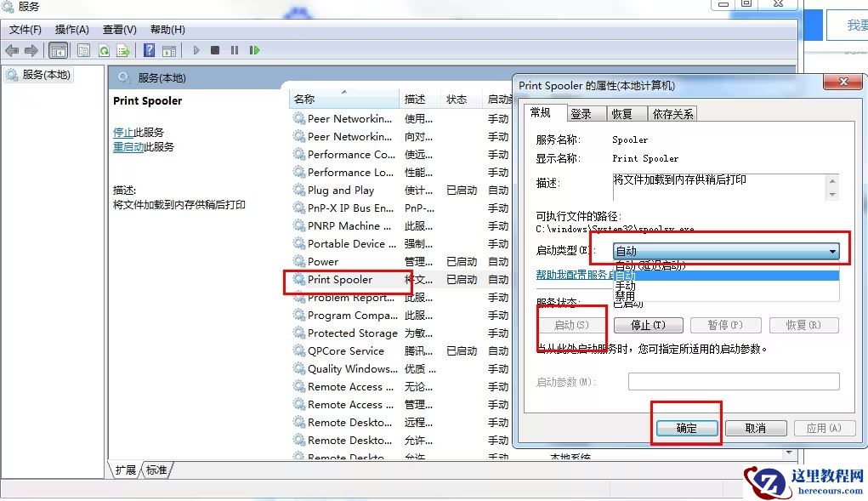This screenshot has width=868, height=501.
Task: Select 禁用 in the startup type options
Action: (x=625, y=296)
